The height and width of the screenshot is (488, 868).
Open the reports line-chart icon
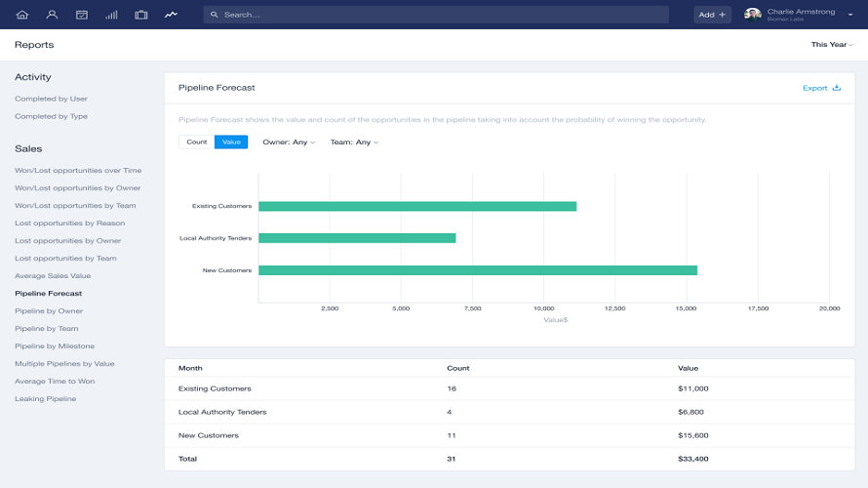pyautogui.click(x=172, y=15)
